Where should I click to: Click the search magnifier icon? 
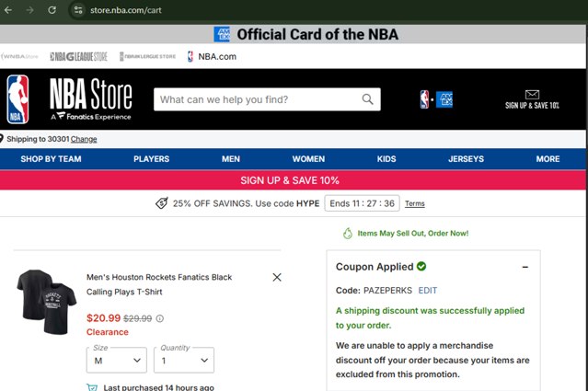367,99
